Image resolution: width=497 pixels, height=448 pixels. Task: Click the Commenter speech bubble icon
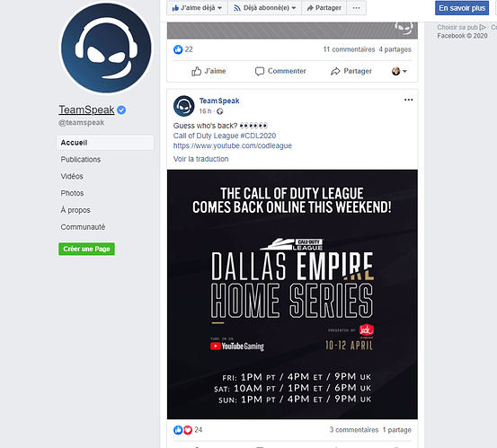pyautogui.click(x=260, y=71)
